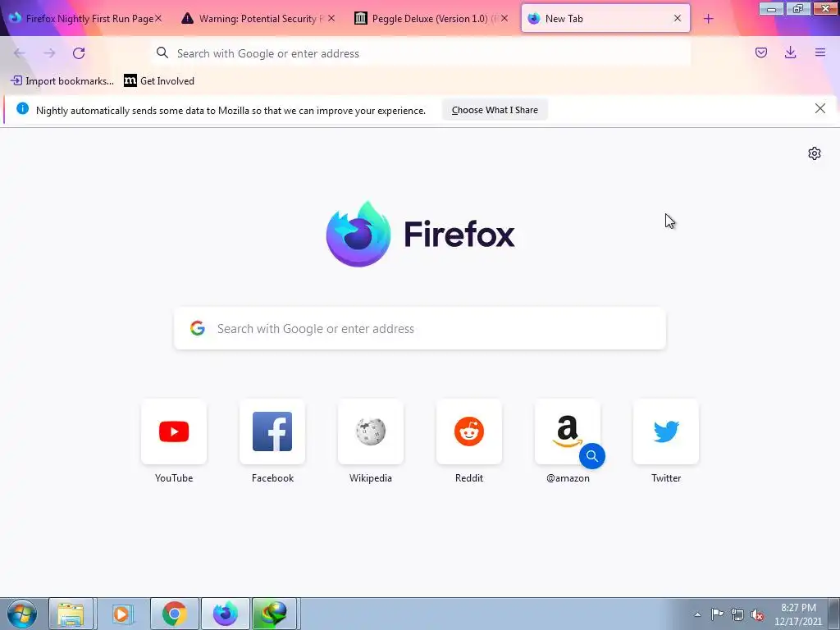
Task: Open Windows Explorer from taskbar
Action: coord(71,614)
